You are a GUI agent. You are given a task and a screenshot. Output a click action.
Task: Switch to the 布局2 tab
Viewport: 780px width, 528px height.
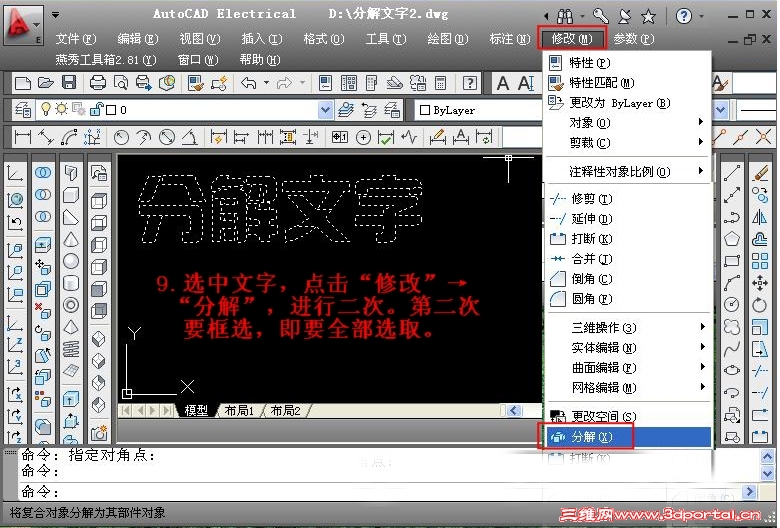pyautogui.click(x=286, y=411)
